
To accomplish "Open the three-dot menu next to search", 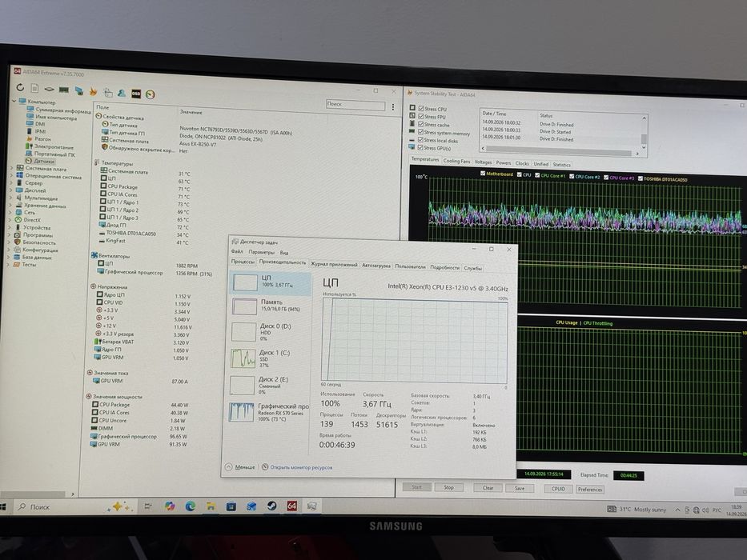I will click(x=393, y=107).
